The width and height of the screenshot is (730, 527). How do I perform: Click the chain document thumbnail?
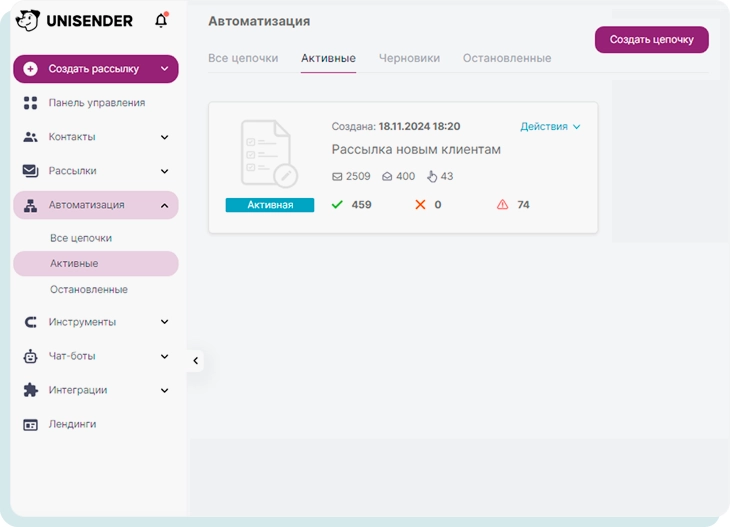(269, 154)
